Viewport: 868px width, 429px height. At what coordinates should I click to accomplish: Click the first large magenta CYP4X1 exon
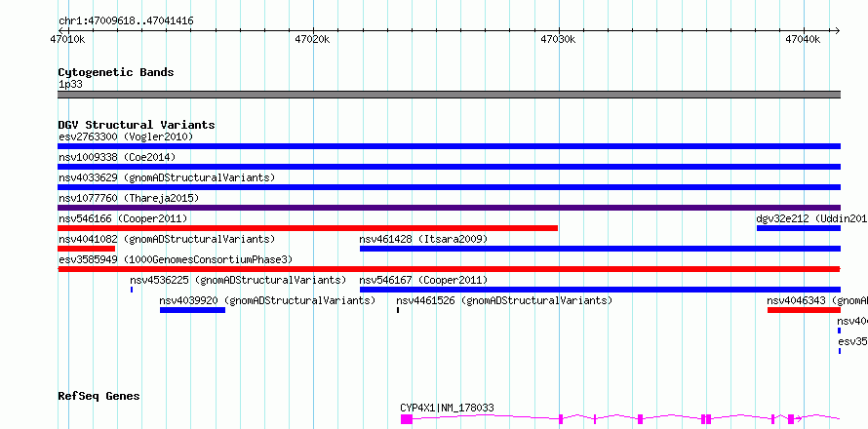pos(407,419)
